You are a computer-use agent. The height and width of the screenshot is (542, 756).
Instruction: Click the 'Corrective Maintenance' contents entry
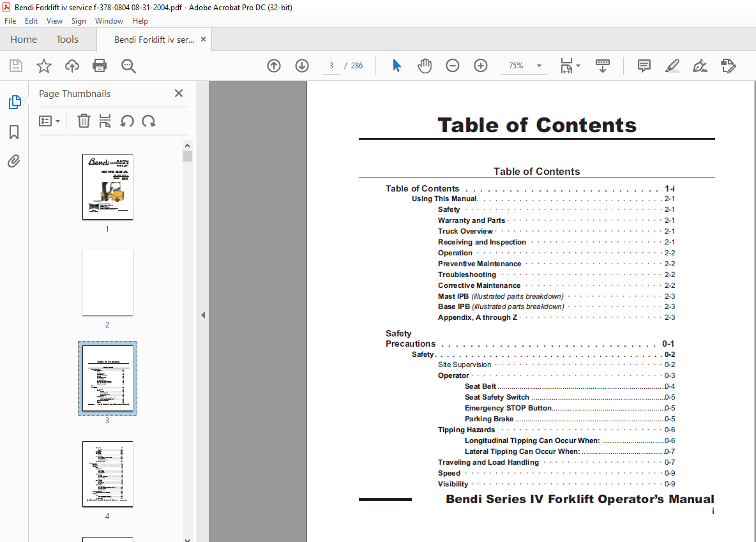pyautogui.click(x=480, y=285)
